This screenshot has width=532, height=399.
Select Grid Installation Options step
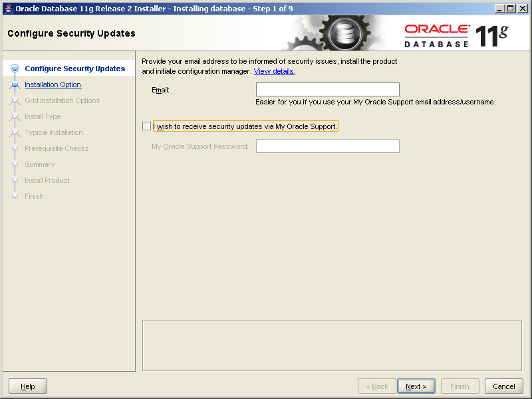tap(63, 100)
